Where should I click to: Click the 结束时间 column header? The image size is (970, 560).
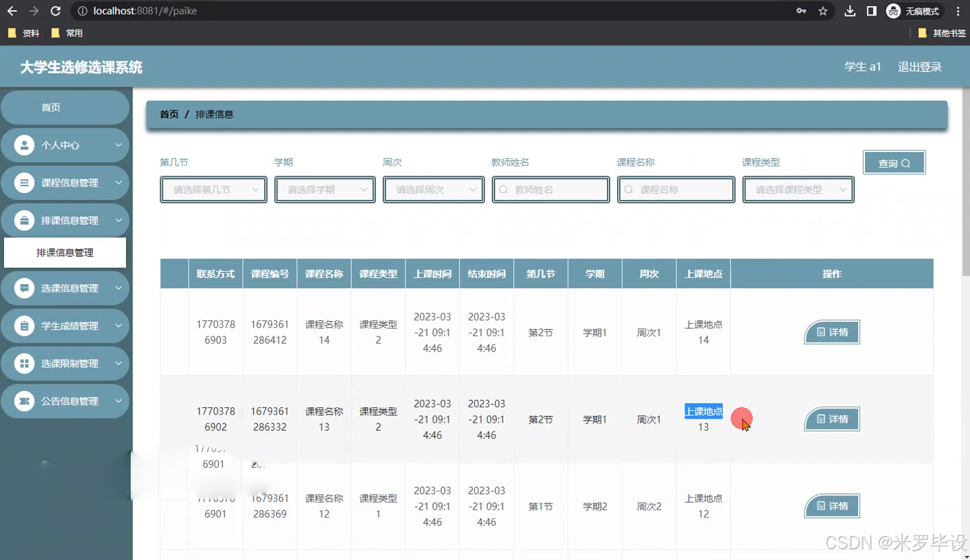486,274
